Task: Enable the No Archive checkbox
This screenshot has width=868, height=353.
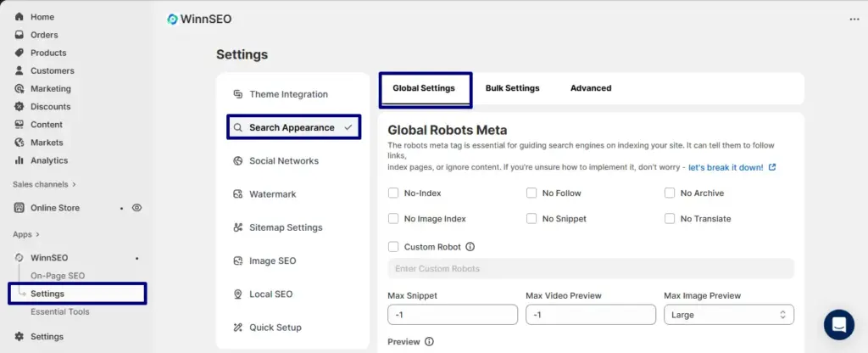Action: [670, 193]
